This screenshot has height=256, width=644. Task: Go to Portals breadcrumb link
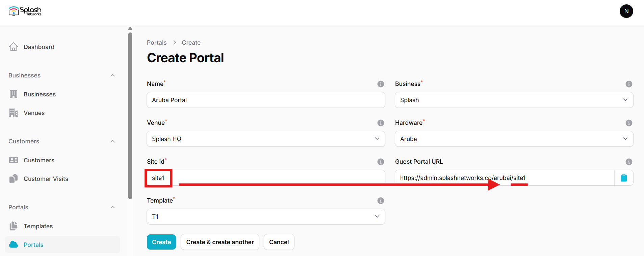(157, 43)
